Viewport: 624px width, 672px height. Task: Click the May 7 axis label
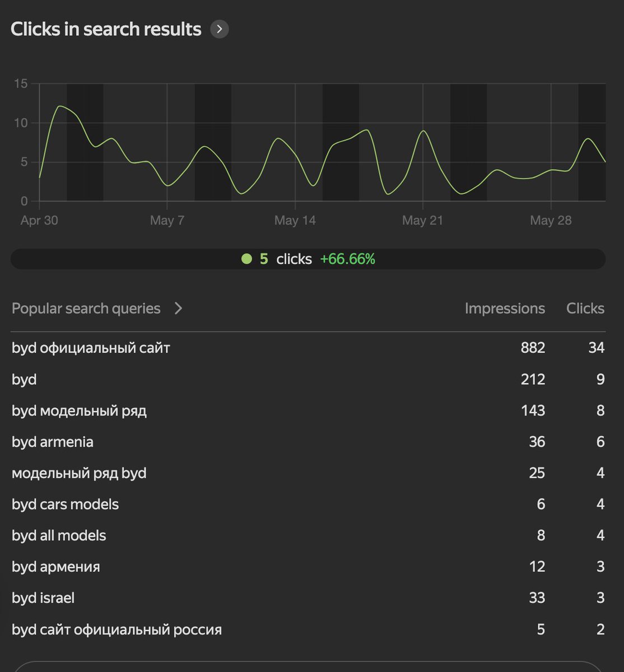click(x=167, y=220)
